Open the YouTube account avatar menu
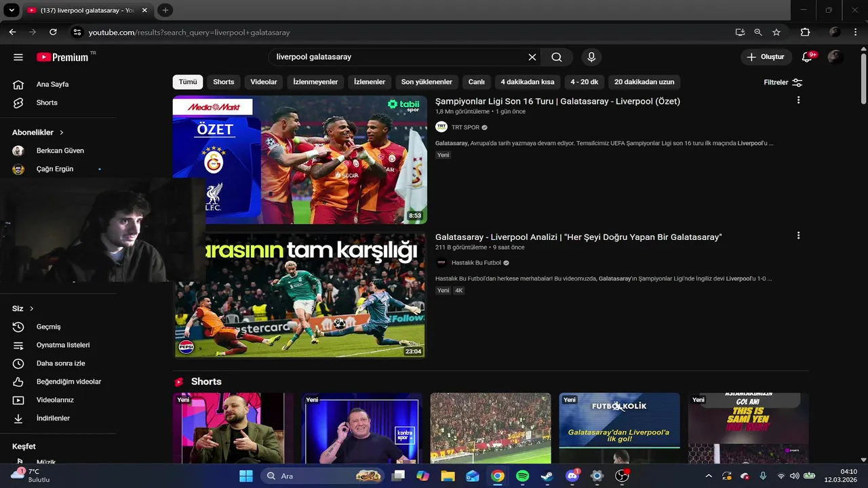The height and width of the screenshot is (488, 868). (835, 57)
